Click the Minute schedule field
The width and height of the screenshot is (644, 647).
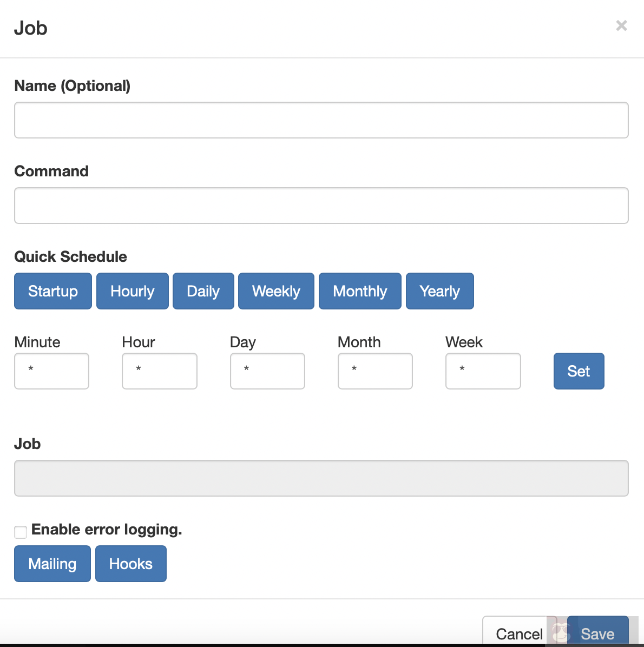[51, 371]
